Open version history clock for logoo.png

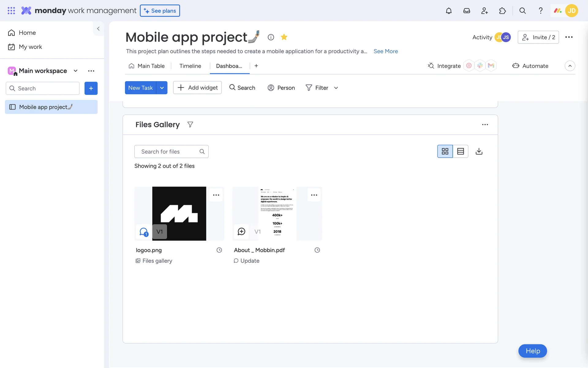tap(219, 250)
